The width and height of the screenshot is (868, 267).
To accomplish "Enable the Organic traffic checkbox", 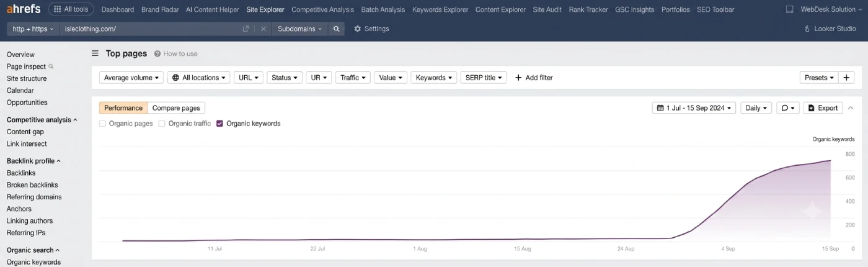I will [x=162, y=124].
